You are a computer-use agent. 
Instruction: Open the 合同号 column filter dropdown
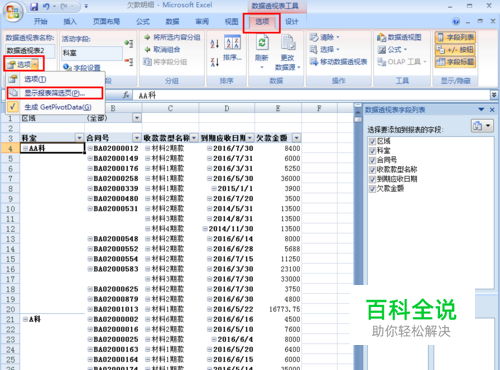coord(137,138)
